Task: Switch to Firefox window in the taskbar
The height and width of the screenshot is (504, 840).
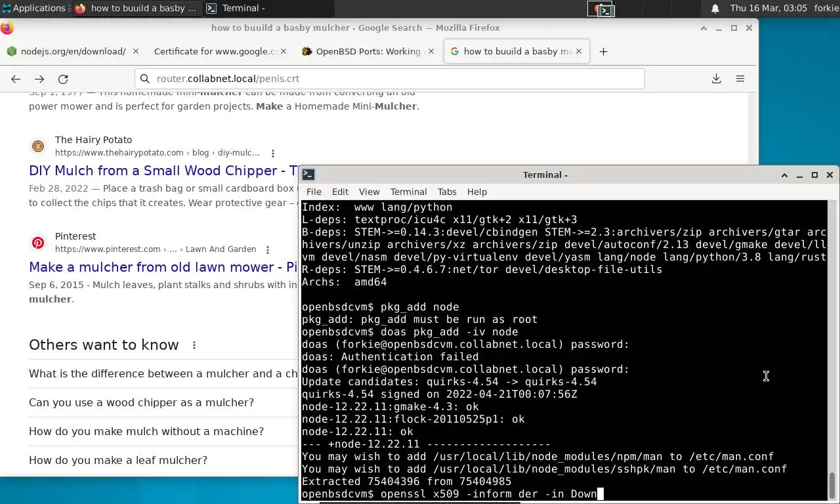Action: pos(136,8)
